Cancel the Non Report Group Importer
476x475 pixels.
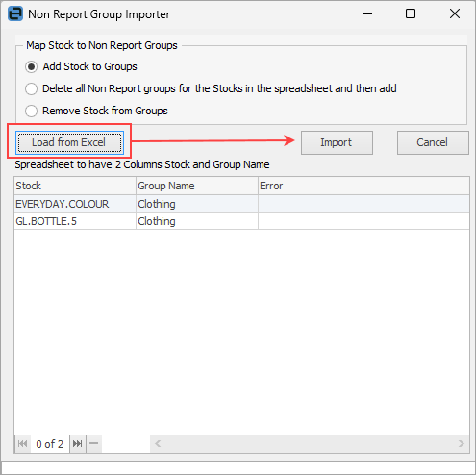[x=433, y=142]
